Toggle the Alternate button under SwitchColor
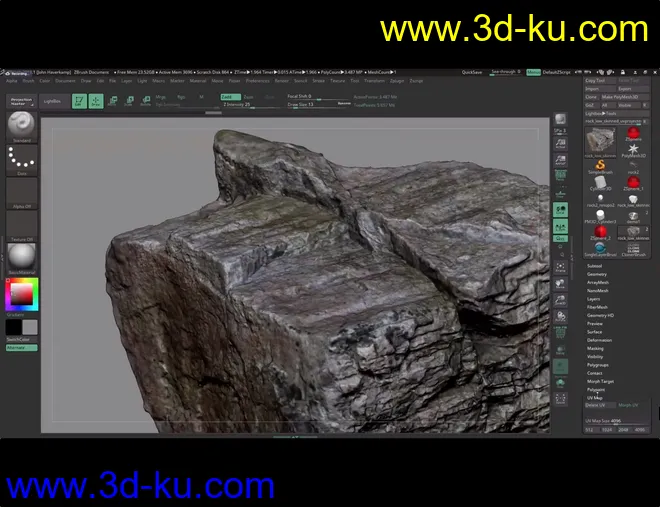The image size is (660, 507). coord(21,348)
